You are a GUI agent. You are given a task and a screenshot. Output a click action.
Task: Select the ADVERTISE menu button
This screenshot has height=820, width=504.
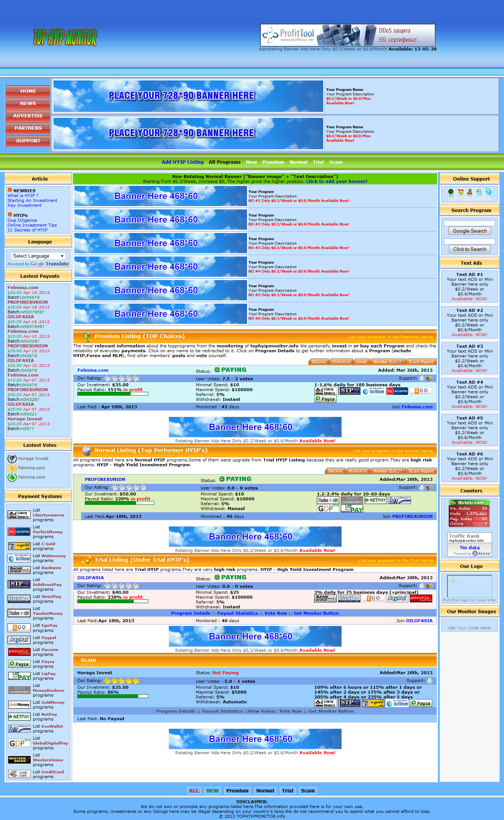(x=28, y=116)
